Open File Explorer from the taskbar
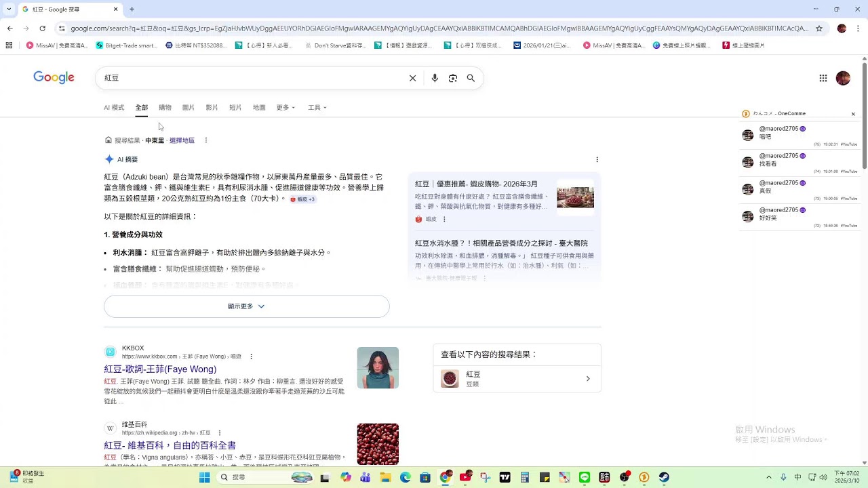 click(x=385, y=477)
